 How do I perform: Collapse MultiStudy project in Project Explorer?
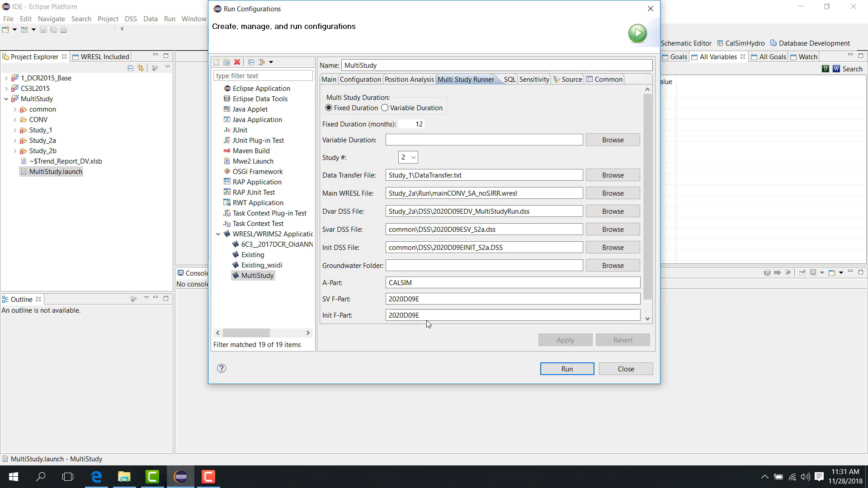click(6, 99)
